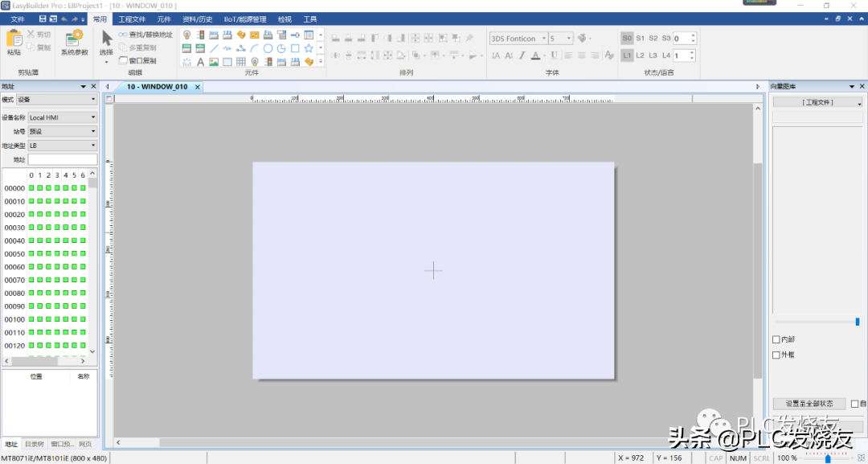Click the zoom slider in status bar
868x464 pixels.
click(829, 458)
